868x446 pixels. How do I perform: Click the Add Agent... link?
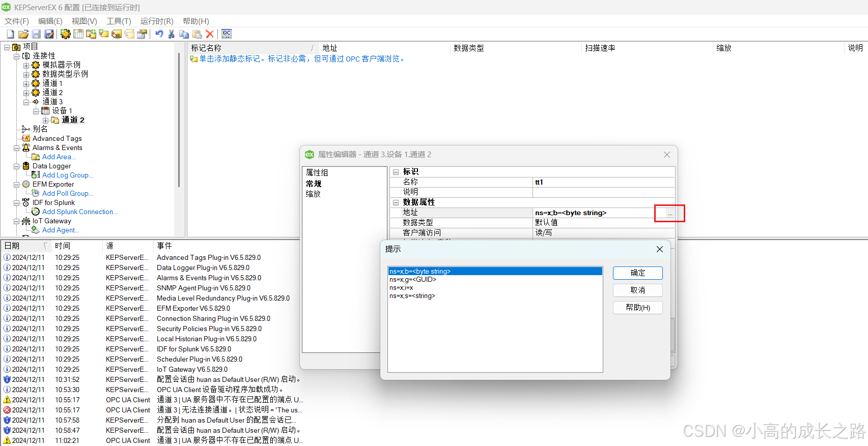[61, 230]
